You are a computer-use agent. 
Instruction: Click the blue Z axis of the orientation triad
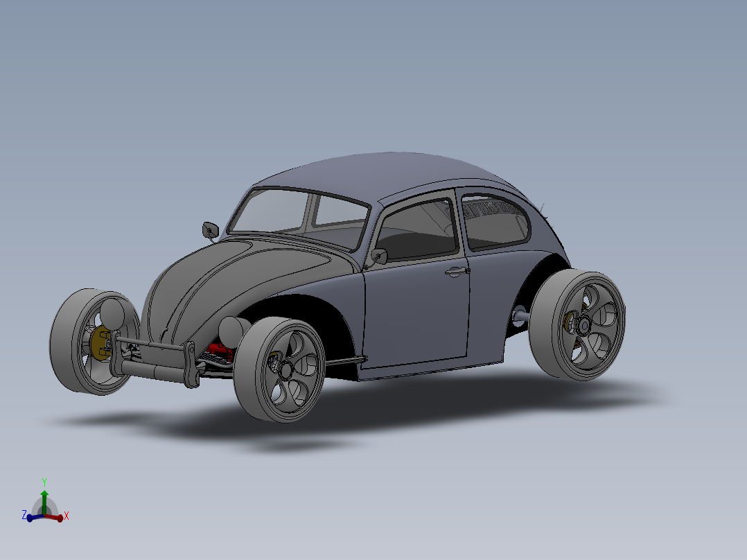pos(35,517)
